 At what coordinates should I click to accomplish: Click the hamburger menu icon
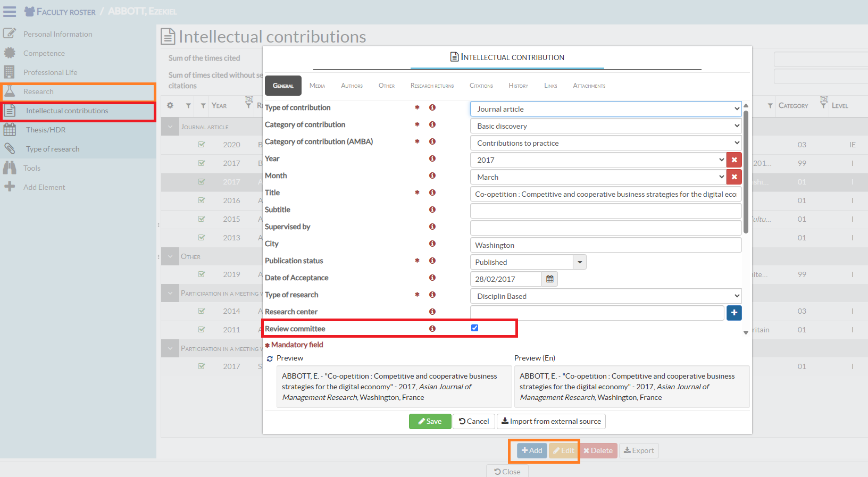10,11
